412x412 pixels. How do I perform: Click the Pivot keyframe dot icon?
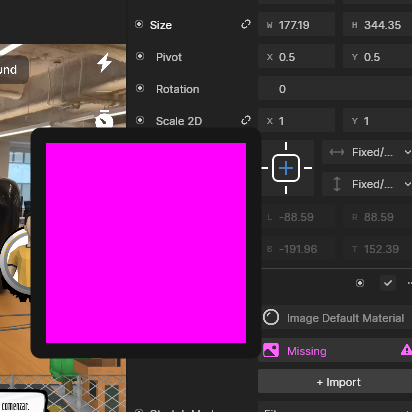140,56
